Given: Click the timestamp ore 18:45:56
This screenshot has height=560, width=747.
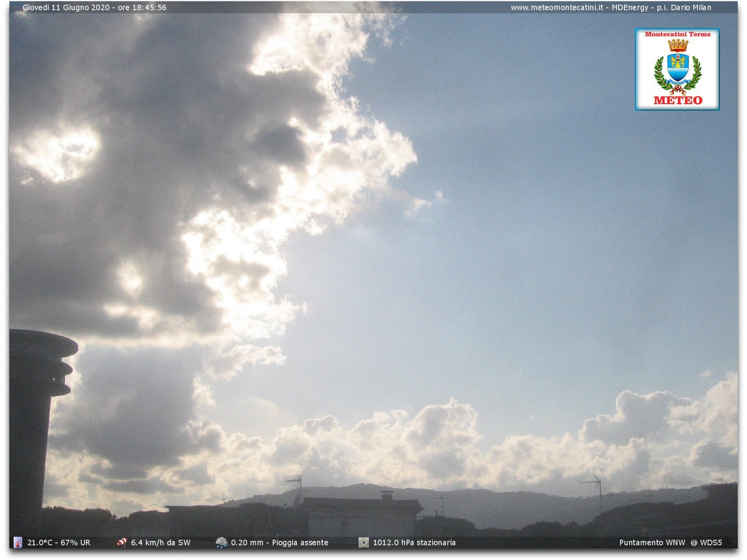Looking at the screenshot, I should pos(142,7).
